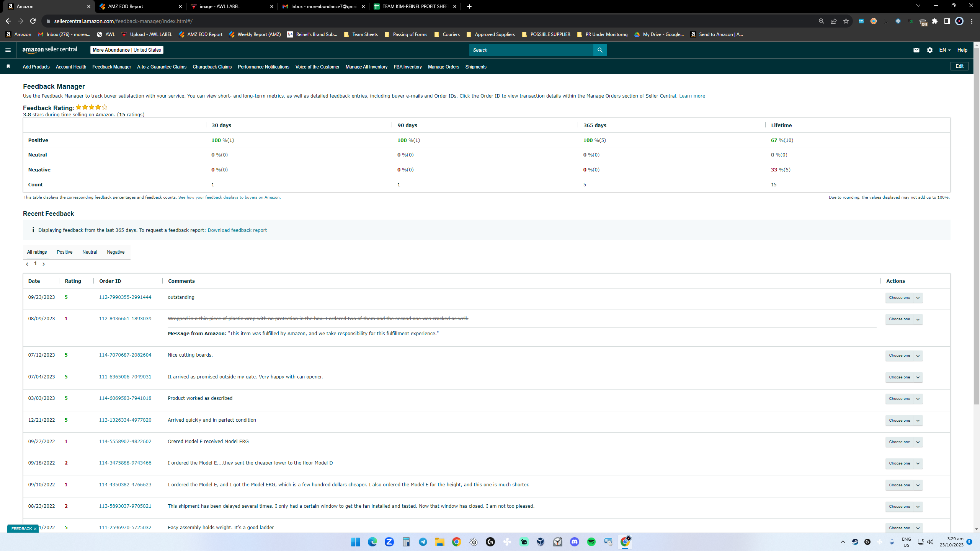
Task: Switch to the Neutral ratings tab
Action: click(90, 252)
